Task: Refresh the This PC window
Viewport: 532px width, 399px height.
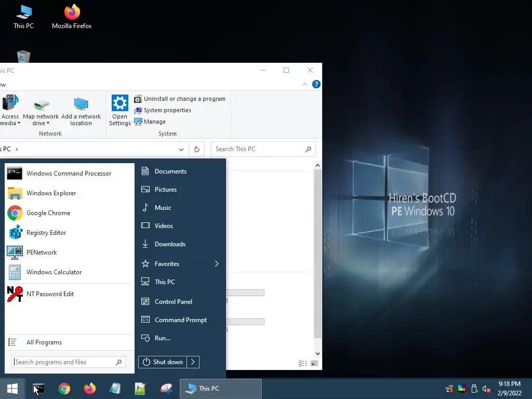Action: pos(197,149)
